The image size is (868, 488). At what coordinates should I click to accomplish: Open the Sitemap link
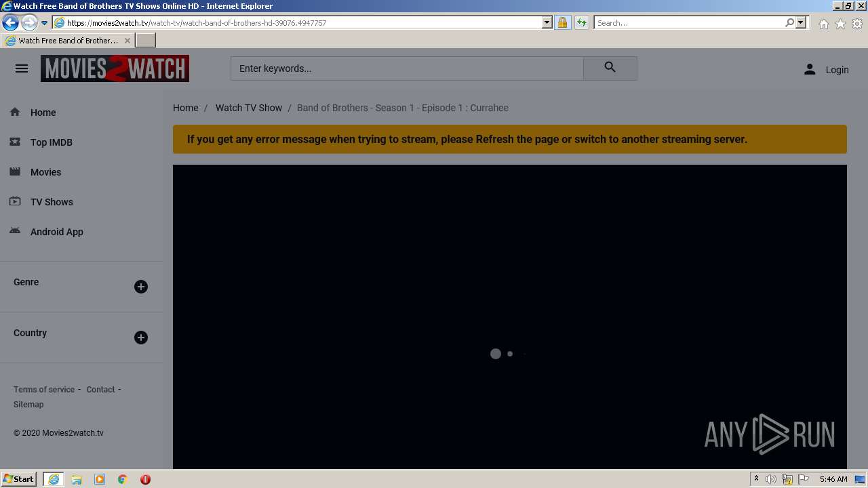point(28,405)
